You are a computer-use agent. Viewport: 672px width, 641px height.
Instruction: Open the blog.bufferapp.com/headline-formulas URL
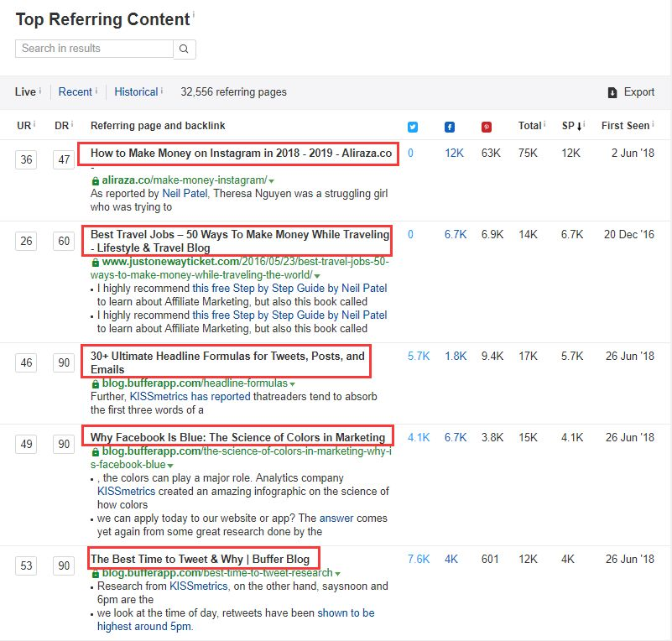pos(195,383)
